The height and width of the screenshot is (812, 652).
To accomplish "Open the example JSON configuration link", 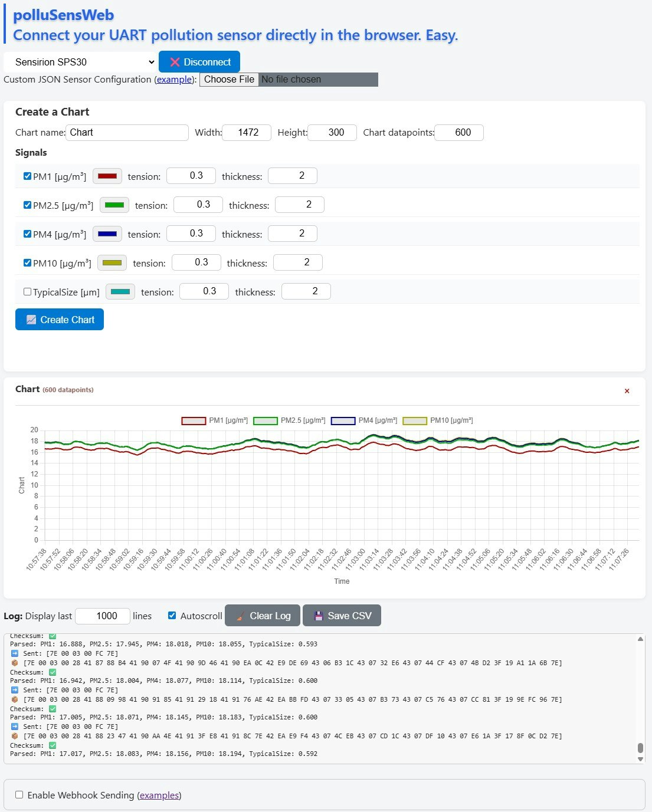I will (x=173, y=79).
